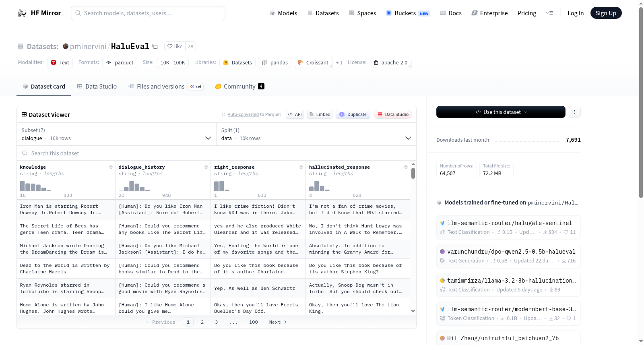Sort by the dialogue_history column sort icon
This screenshot has height=345, width=644.
pyautogui.click(x=206, y=167)
